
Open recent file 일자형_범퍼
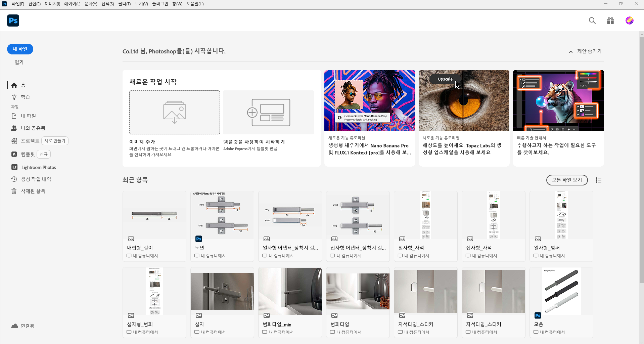pyautogui.click(x=561, y=226)
